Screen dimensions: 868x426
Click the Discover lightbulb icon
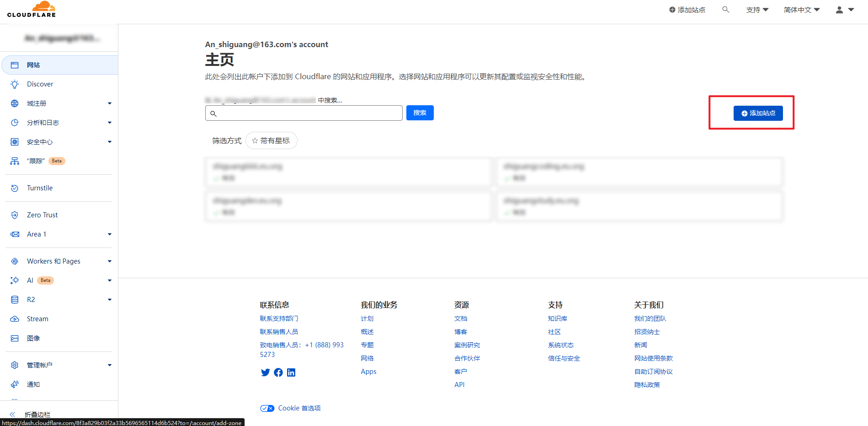[15, 84]
